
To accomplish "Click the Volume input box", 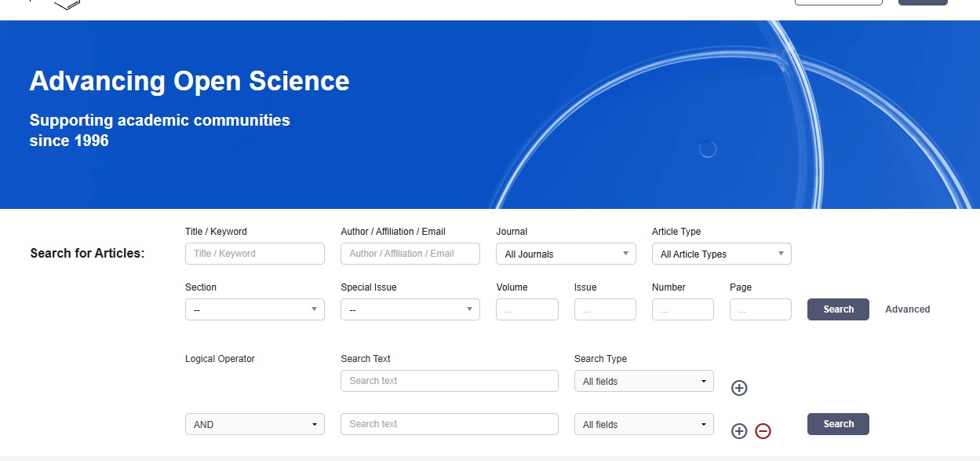I will [527, 309].
